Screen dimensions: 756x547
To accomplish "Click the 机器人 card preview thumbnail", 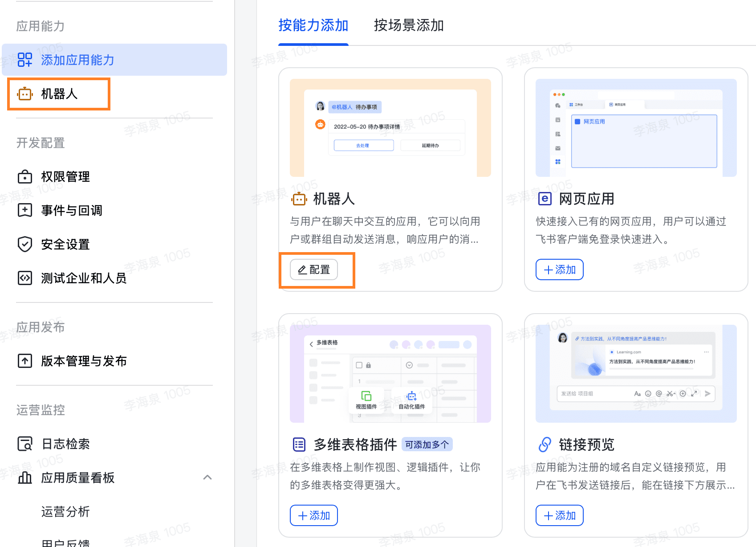I will pos(390,128).
